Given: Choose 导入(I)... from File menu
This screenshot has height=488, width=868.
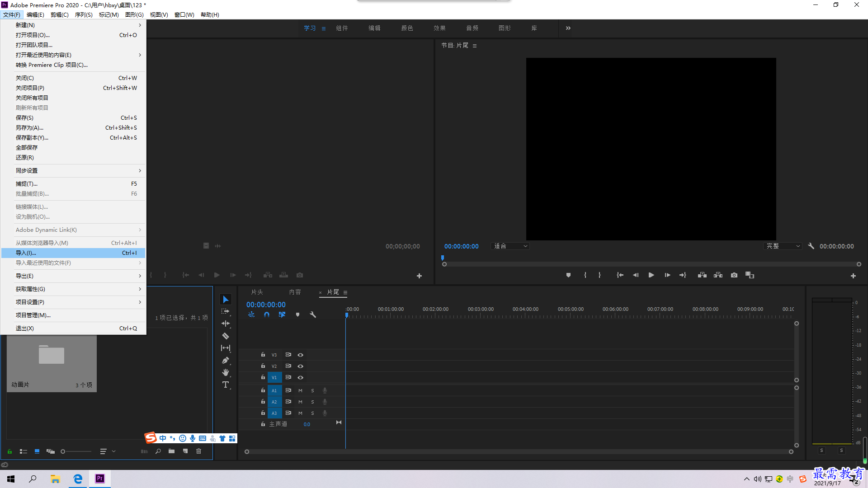Looking at the screenshot, I should coord(73,253).
